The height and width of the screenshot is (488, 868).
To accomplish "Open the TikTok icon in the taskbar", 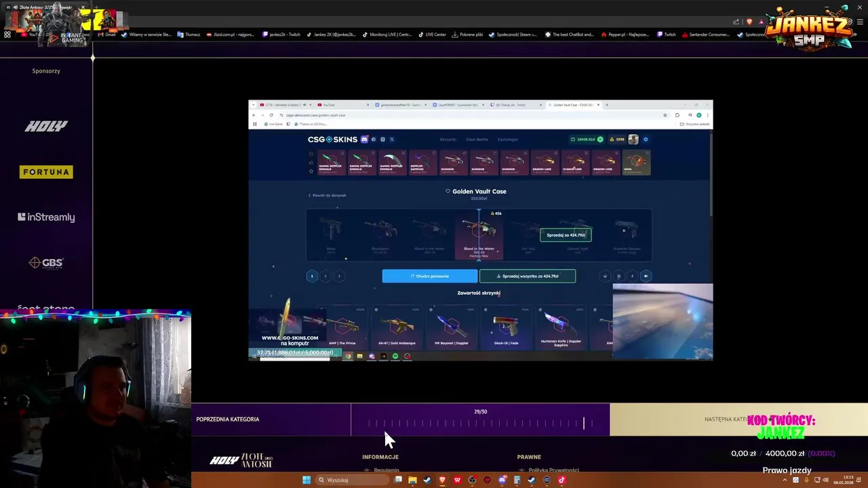I will [x=561, y=480].
